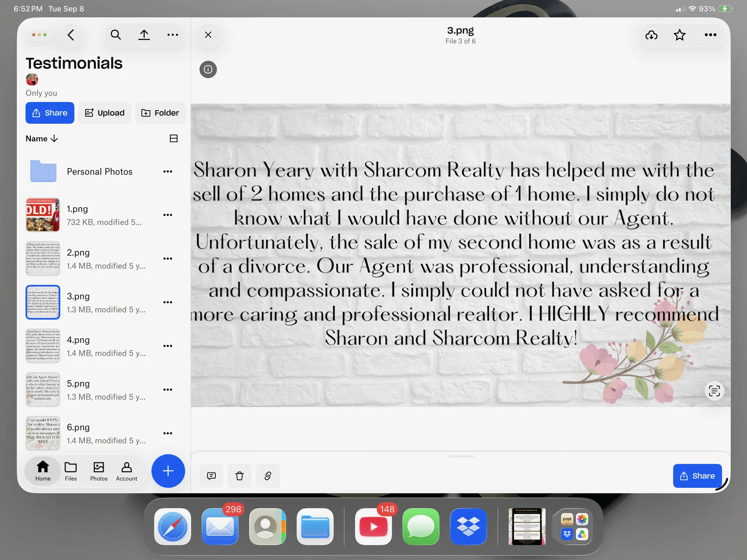Click the 'Only you' sharing label
Image resolution: width=747 pixels, height=560 pixels.
click(x=41, y=93)
